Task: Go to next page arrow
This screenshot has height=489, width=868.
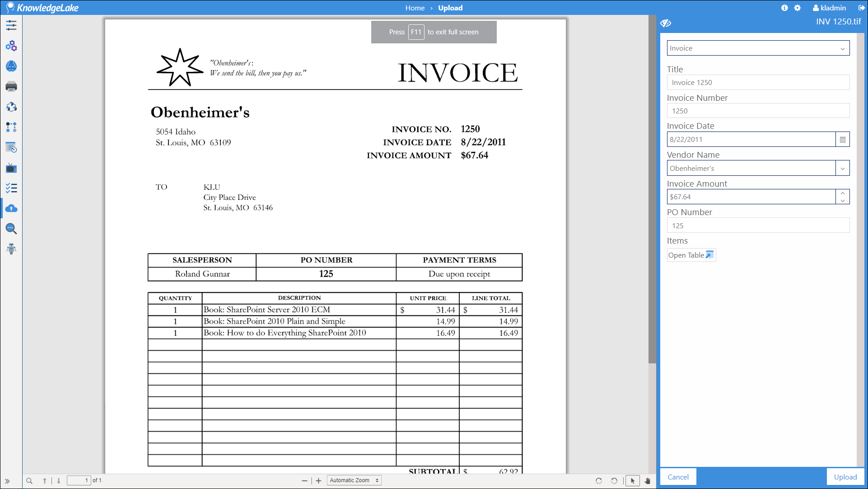Action: (x=59, y=481)
